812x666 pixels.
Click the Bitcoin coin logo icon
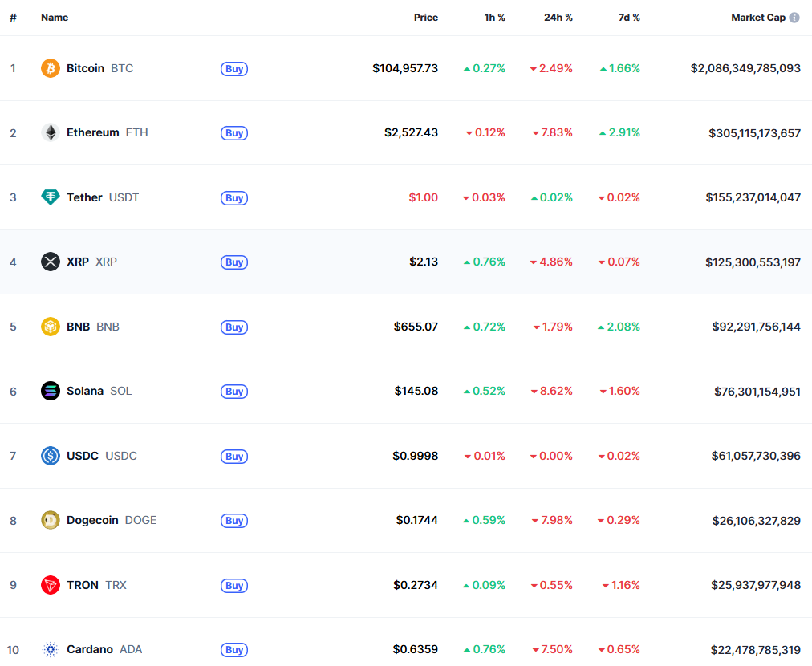[x=51, y=68]
